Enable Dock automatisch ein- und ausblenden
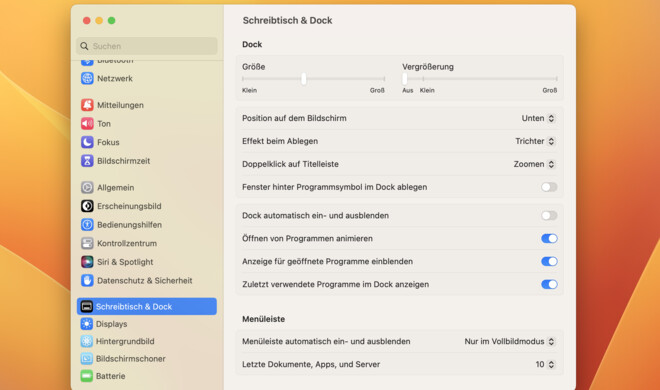The height and width of the screenshot is (390, 660). tap(549, 215)
